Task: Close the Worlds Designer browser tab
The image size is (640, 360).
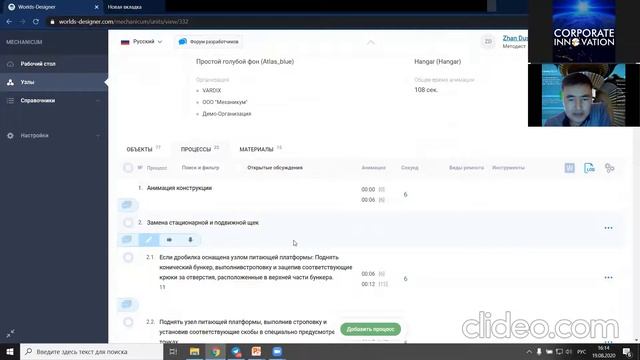Action: [x=97, y=7]
